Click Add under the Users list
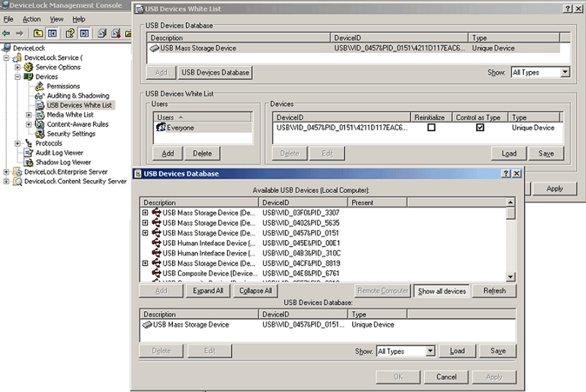586x392 pixels. (168, 153)
